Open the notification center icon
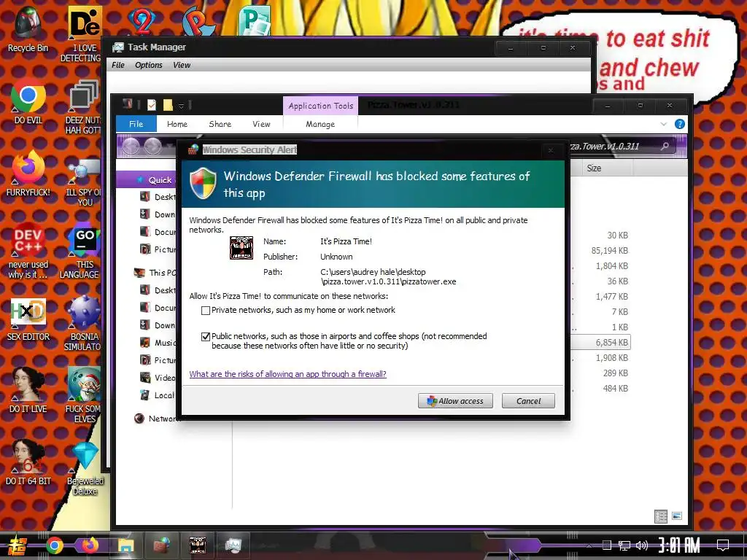This screenshot has width=747, height=560. [723, 545]
